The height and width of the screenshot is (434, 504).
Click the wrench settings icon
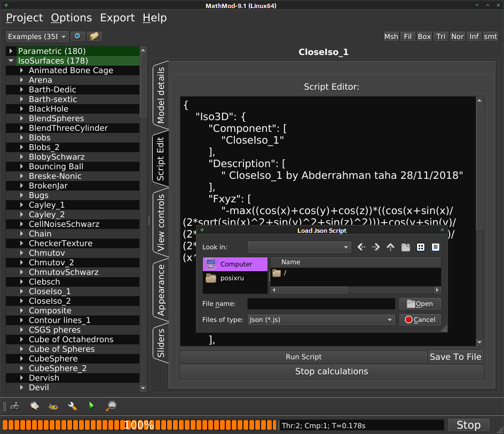coord(72,406)
